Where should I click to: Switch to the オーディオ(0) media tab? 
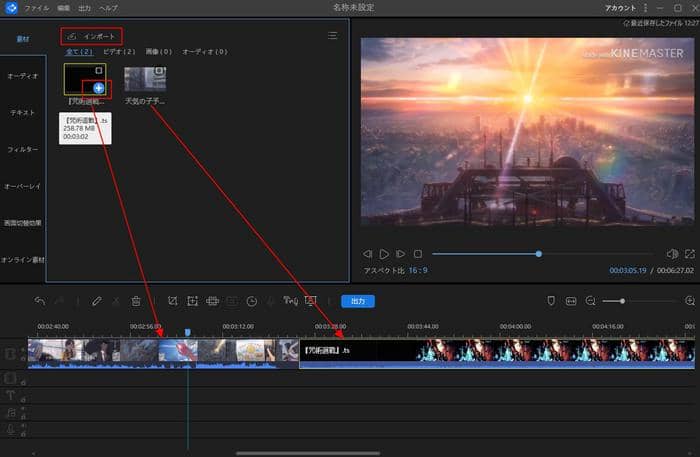(x=205, y=52)
